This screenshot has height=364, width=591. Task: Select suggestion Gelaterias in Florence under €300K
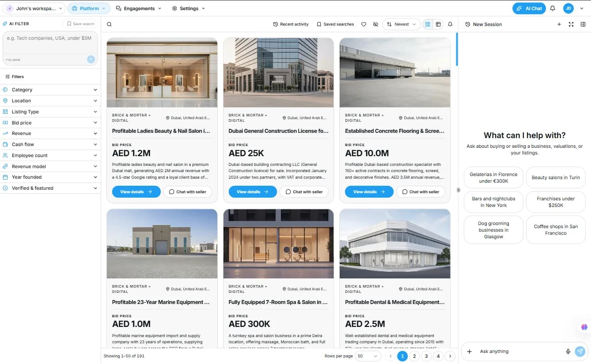493,177
